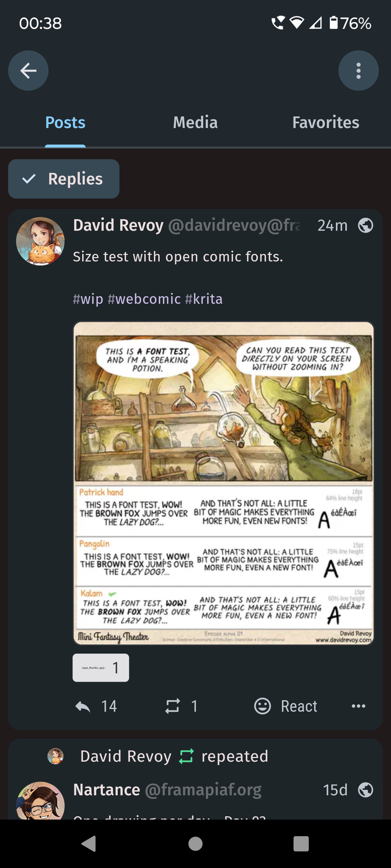Tap globe visibility icon on Nartance's post
391x868 pixels.
(x=366, y=790)
